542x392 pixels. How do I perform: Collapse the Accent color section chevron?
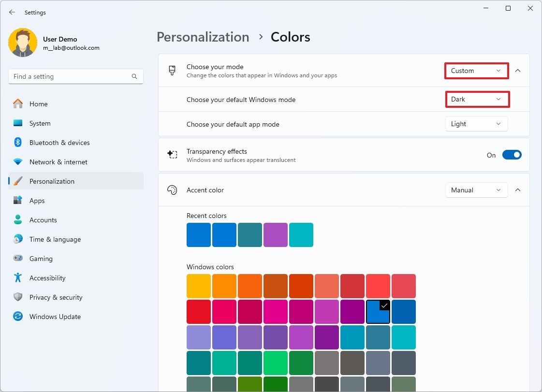tap(518, 190)
